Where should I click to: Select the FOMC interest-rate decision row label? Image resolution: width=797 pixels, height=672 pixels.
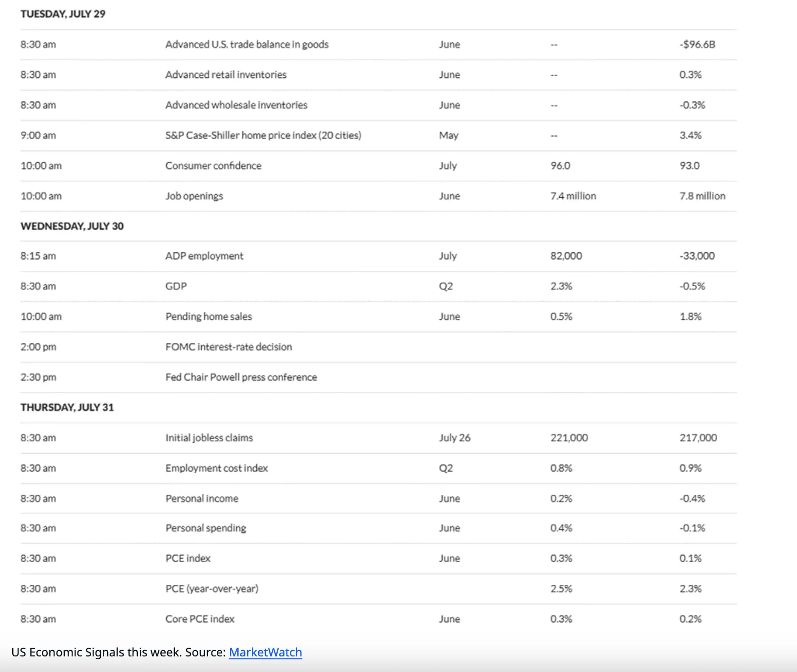[228, 347]
